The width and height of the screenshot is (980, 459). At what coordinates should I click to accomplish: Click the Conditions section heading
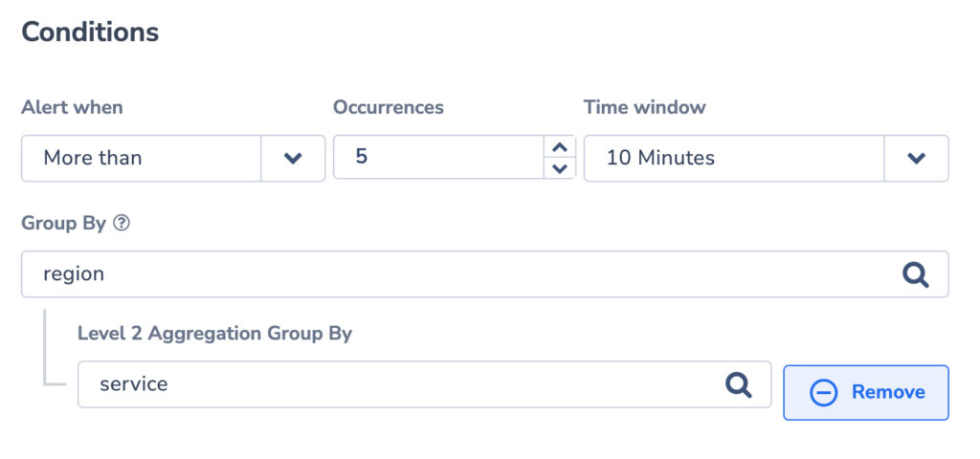(x=90, y=32)
